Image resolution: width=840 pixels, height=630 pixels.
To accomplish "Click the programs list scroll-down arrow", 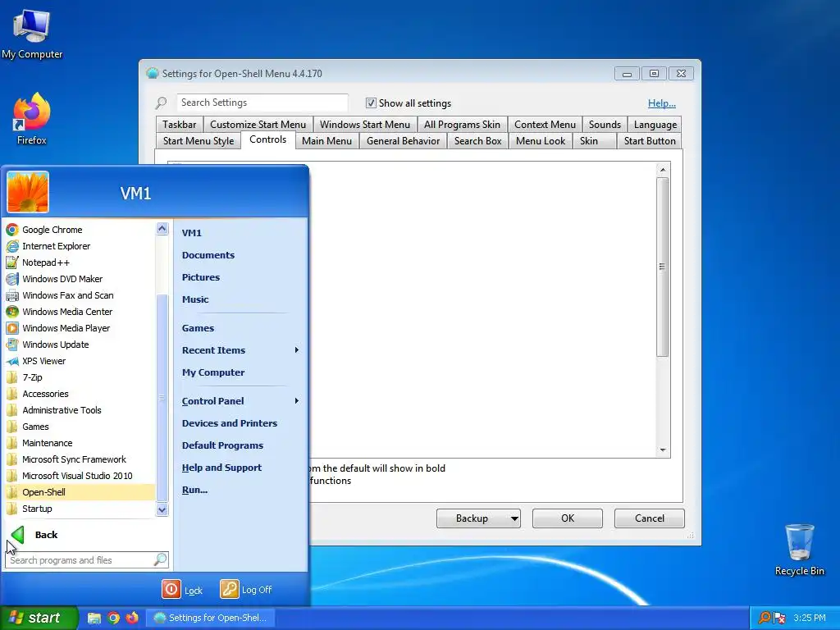I will [162, 509].
